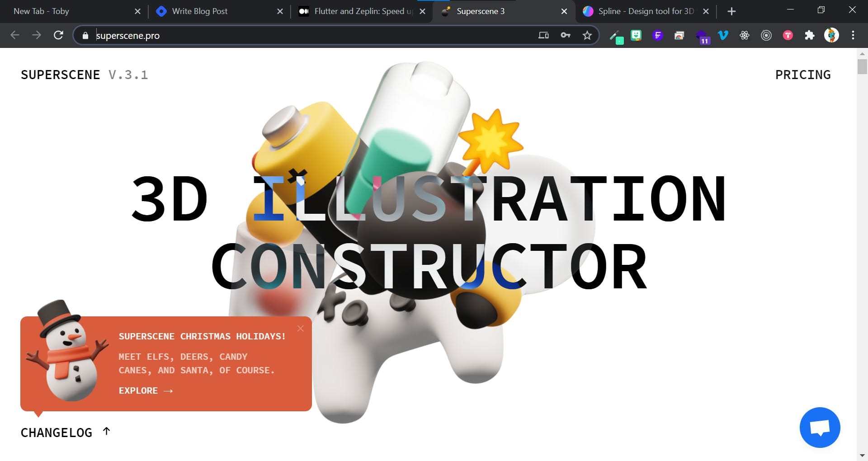868x461 pixels.
Task: Open the eyedropper color picker extension
Action: 616,36
